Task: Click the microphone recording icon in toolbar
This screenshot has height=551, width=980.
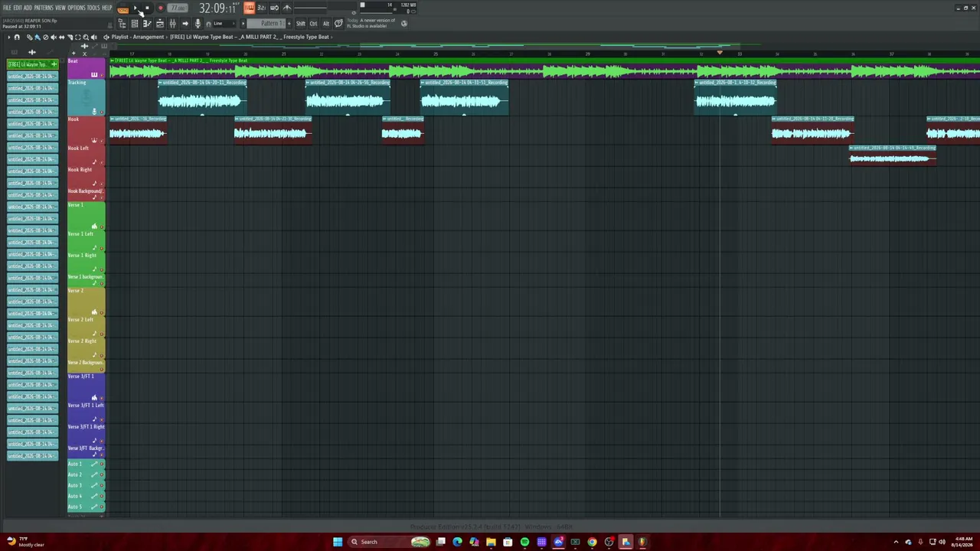Action: tap(198, 24)
